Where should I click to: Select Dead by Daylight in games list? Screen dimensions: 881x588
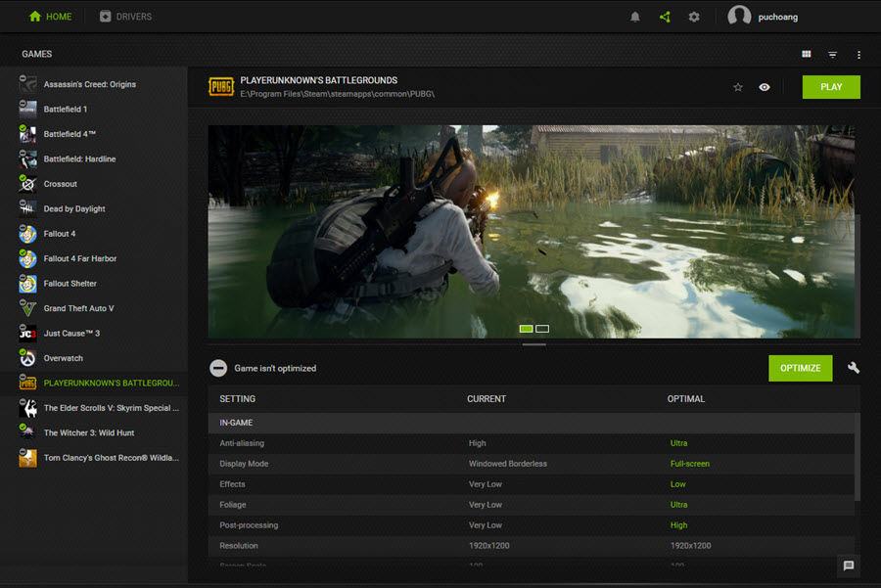pyautogui.click(x=94, y=208)
